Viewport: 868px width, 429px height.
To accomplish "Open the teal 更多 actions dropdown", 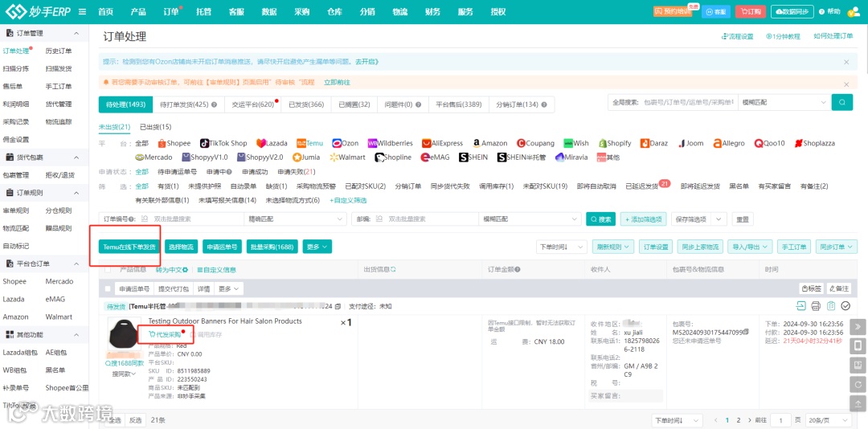I will tap(317, 247).
